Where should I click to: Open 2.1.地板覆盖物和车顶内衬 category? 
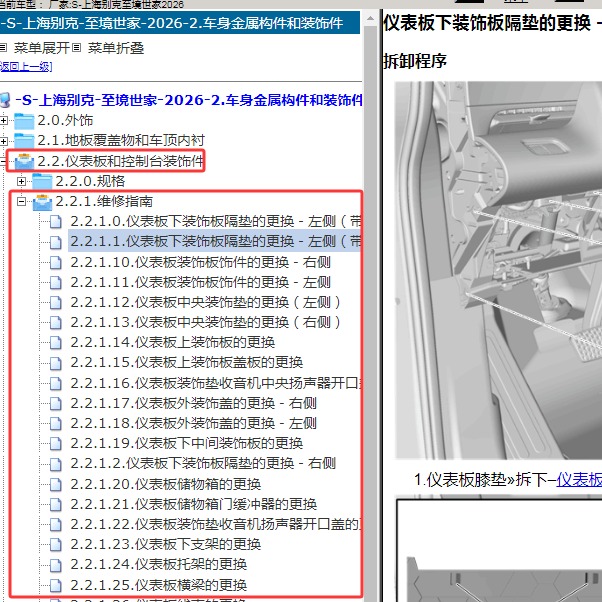coord(121,141)
